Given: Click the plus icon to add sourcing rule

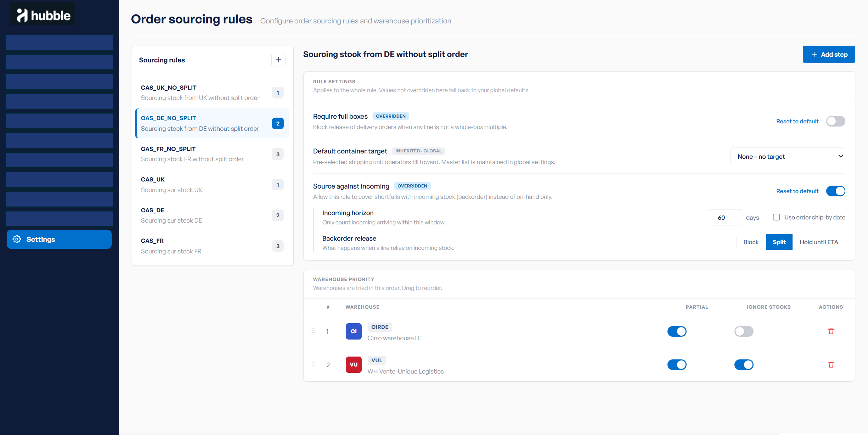Looking at the screenshot, I should point(278,60).
